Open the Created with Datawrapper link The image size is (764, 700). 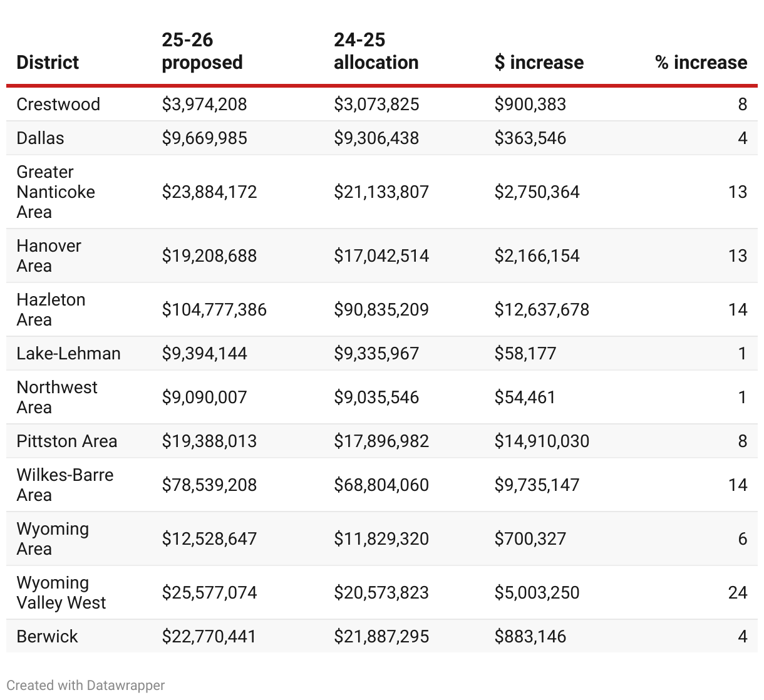86,685
